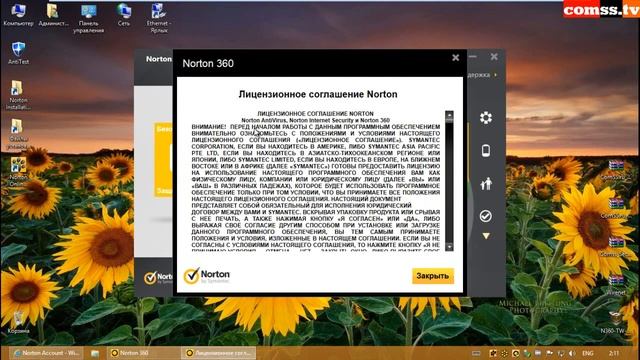Screen dimensions: 640x360
Task: Open the Администратор folder desktop icon
Action: [x=53, y=15]
